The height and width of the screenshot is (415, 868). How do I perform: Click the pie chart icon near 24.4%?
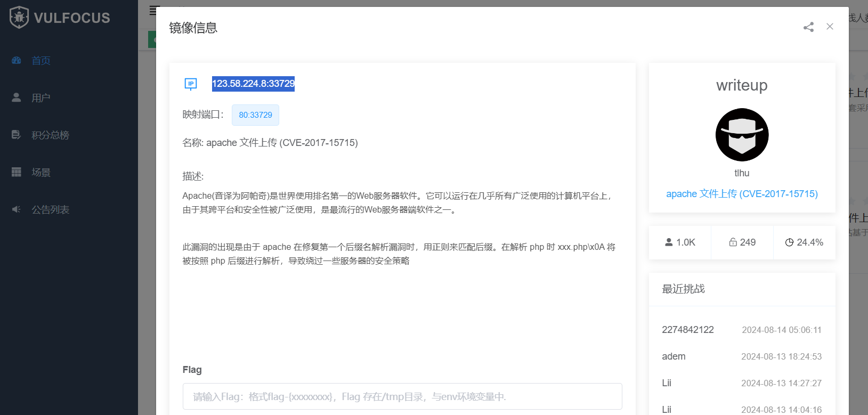[x=789, y=242]
